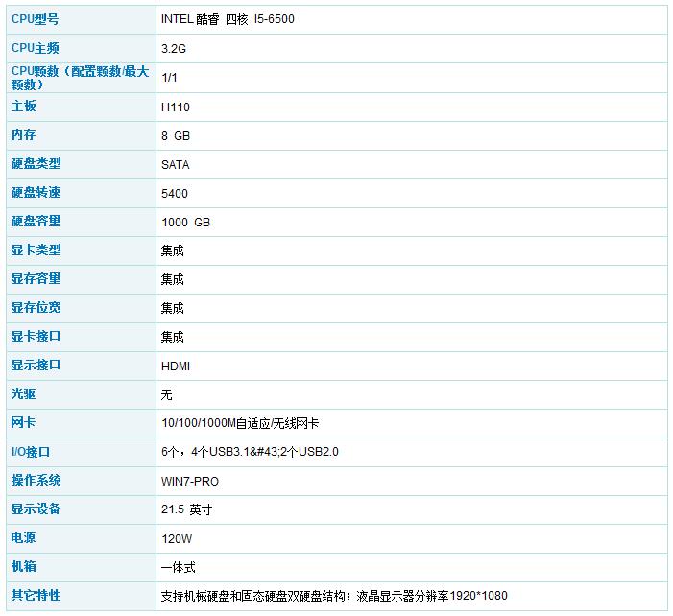The width and height of the screenshot is (673, 616).
Task: Click the 1000 GB capacity value
Action: point(185,223)
